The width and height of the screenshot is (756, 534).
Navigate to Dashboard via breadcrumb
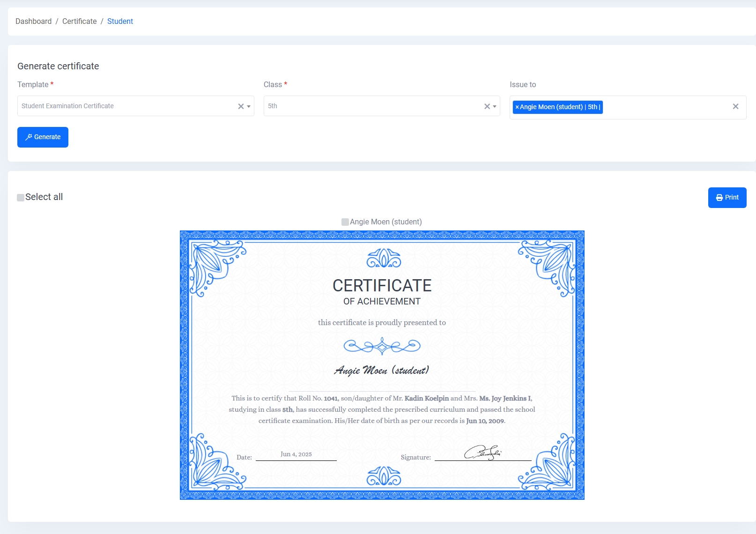[33, 21]
